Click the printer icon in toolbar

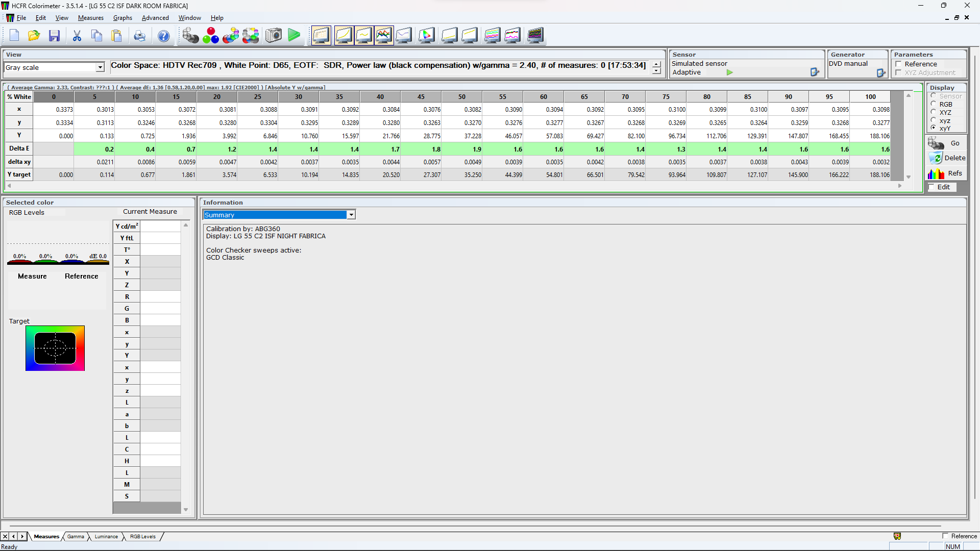click(139, 36)
